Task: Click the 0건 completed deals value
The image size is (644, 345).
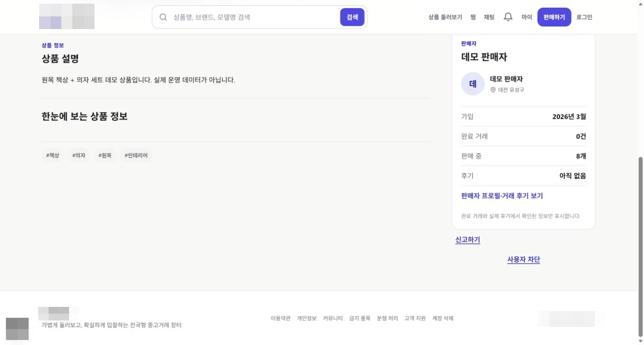Action: point(581,136)
